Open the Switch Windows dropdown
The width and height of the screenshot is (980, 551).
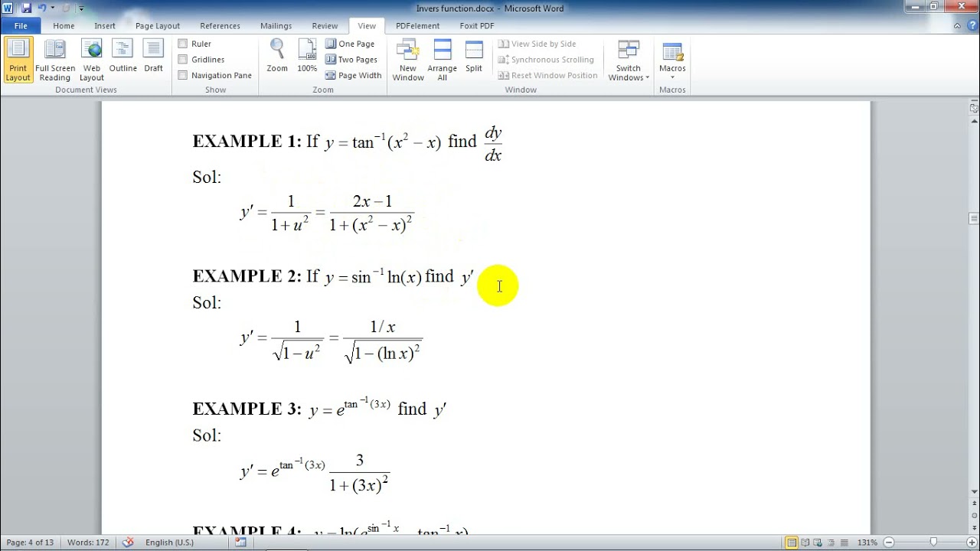[x=629, y=60]
